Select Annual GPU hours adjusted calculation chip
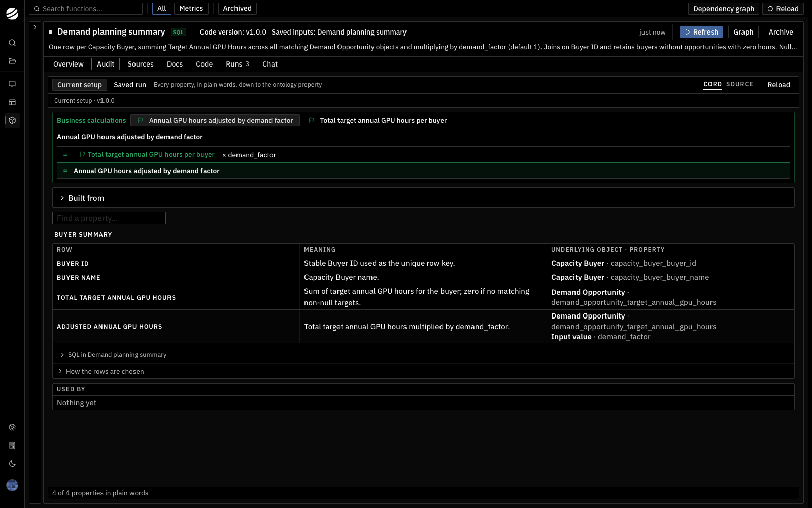812x508 pixels. tap(215, 120)
